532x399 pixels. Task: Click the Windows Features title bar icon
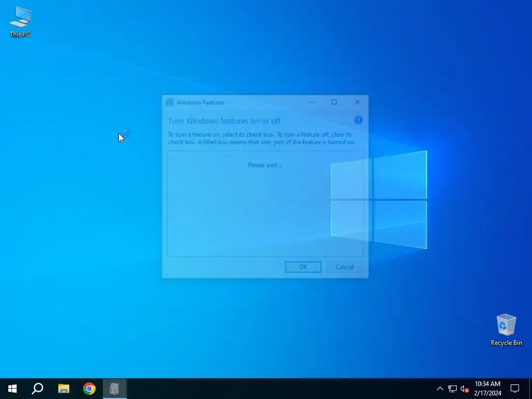pyautogui.click(x=170, y=102)
